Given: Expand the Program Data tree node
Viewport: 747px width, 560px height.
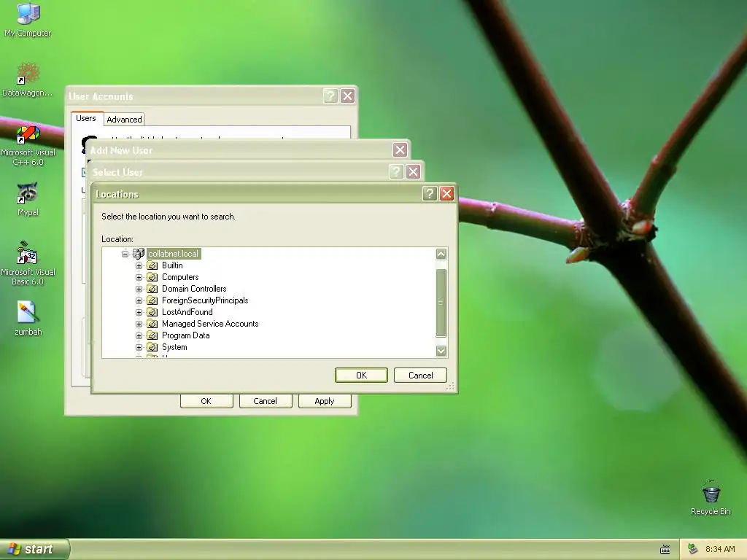Looking at the screenshot, I should [x=139, y=335].
